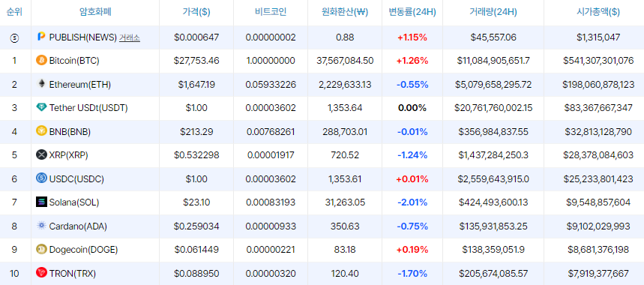Sort by 거래량(24H) column header
Image resolution: width=644 pixels, height=285 pixels.
click(493, 12)
